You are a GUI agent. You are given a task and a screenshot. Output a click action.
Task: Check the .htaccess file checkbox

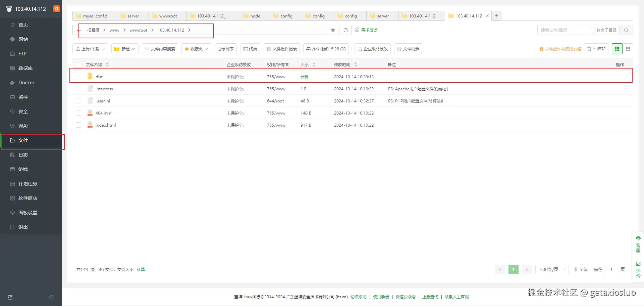[78, 89]
